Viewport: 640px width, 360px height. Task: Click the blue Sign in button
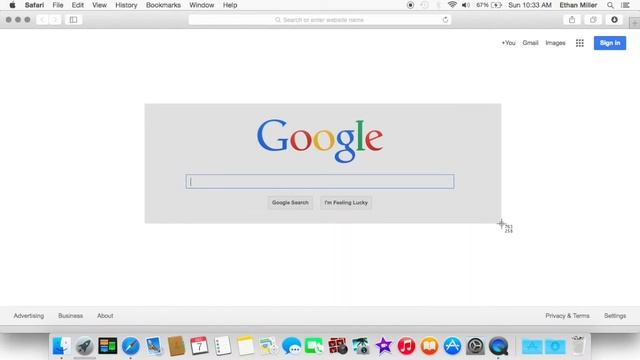[610, 43]
